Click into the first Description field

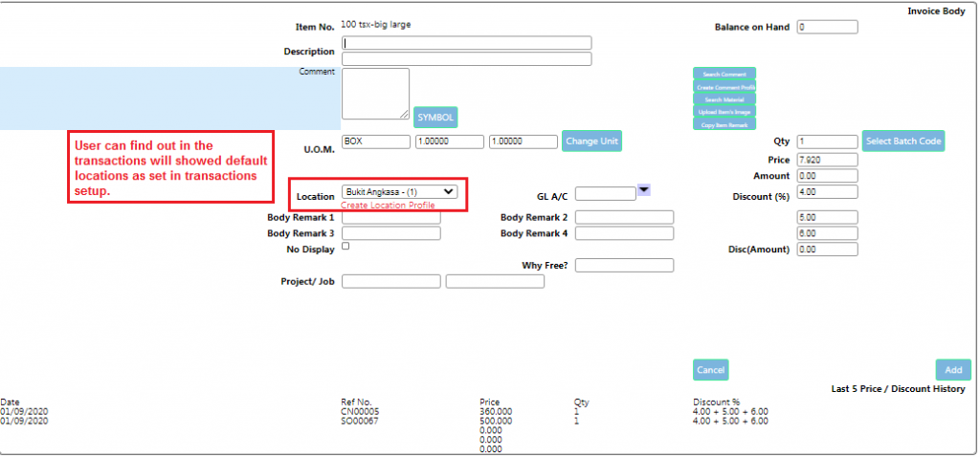pos(466,43)
